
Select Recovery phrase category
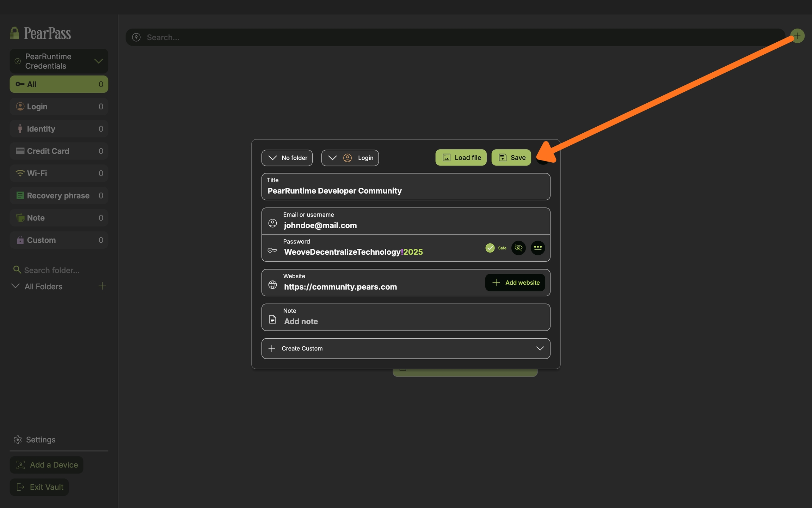(x=59, y=195)
